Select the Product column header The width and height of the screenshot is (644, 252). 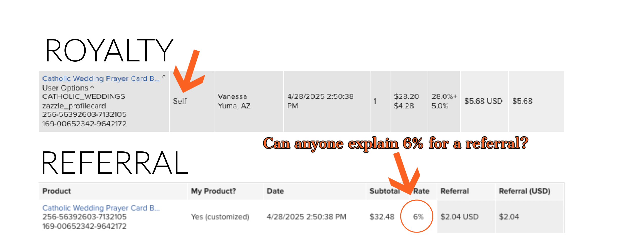pos(57,191)
